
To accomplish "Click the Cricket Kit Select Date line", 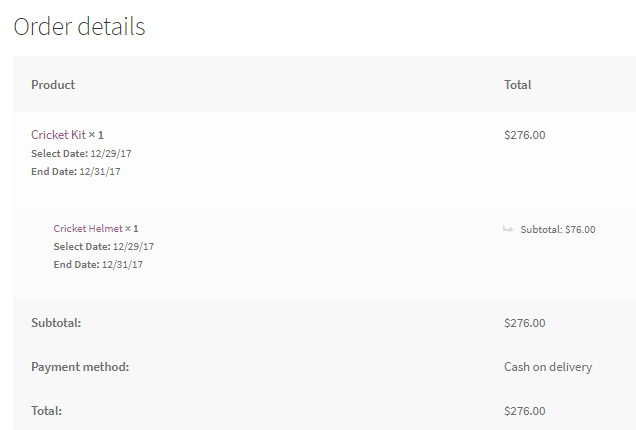I will click(76, 153).
